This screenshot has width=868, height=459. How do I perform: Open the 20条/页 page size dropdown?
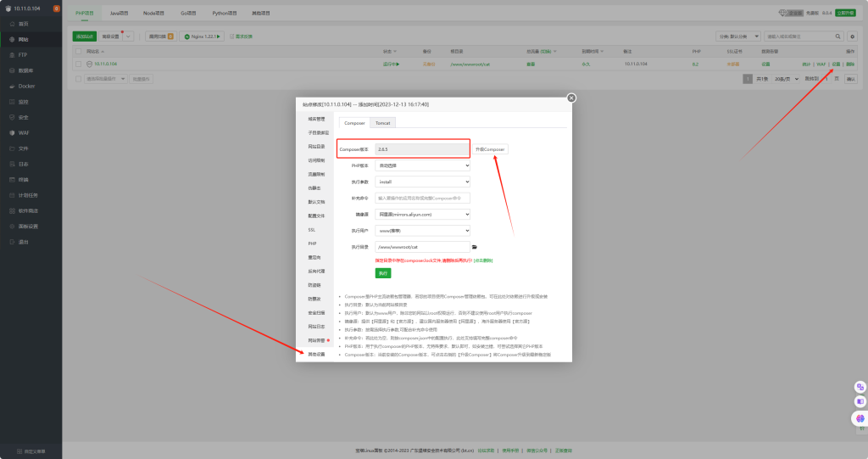tap(786, 79)
